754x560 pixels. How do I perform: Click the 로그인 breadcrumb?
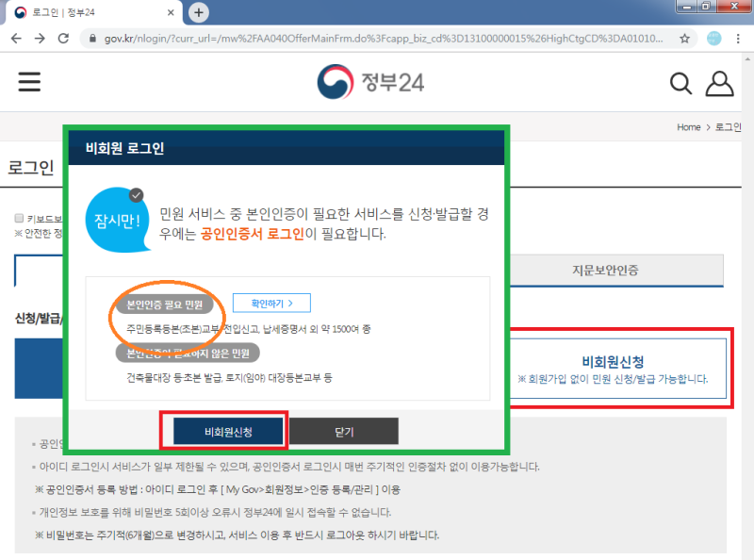point(728,127)
